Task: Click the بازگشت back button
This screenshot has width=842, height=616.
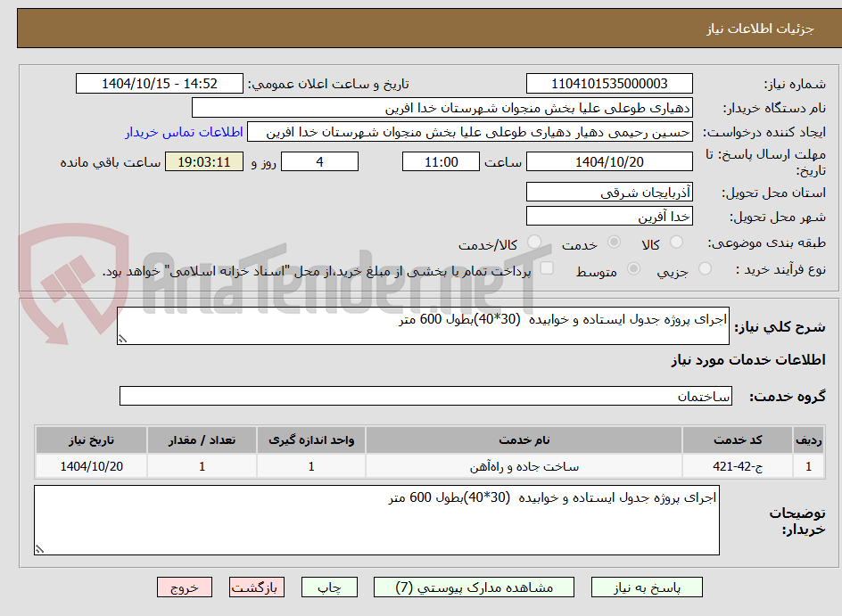Action: pyautogui.click(x=257, y=587)
